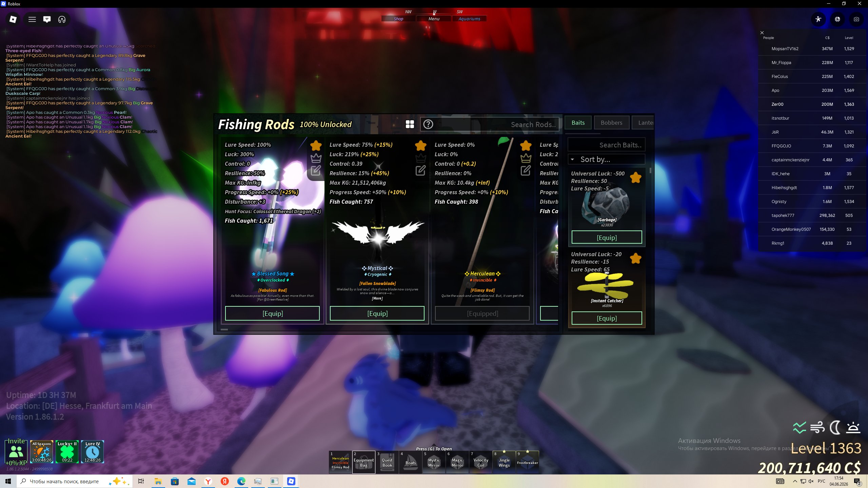Image resolution: width=868 pixels, height=488 pixels.
Task: Click the Search Baits input field
Action: pos(606,145)
